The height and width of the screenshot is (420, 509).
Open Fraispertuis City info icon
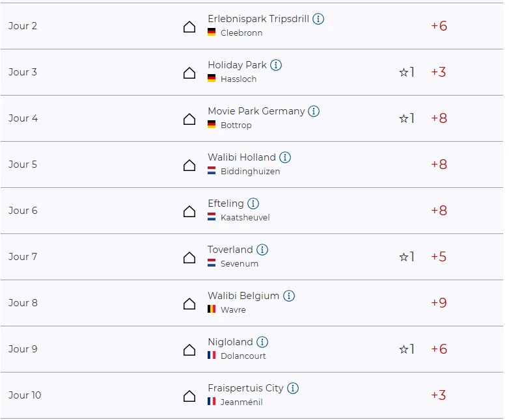point(293,388)
